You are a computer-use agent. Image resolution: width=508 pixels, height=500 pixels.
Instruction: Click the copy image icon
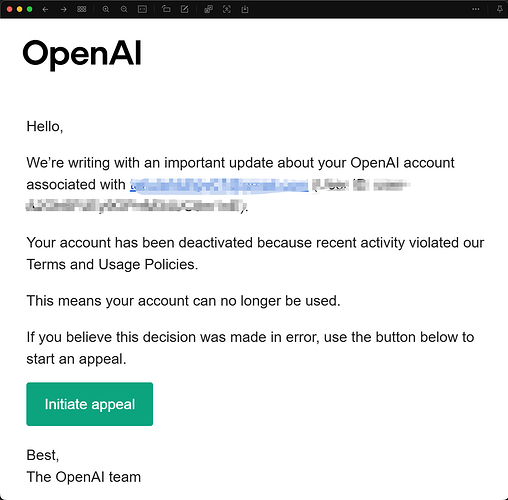(208, 9)
